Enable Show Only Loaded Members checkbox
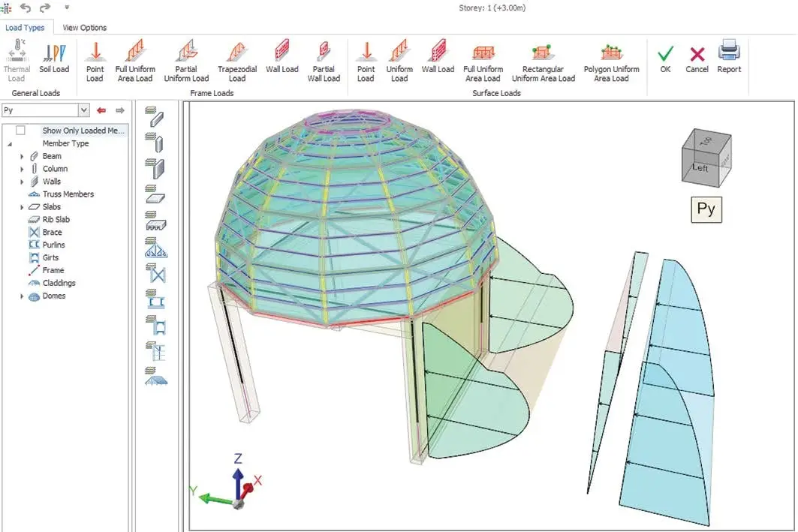 point(20,131)
